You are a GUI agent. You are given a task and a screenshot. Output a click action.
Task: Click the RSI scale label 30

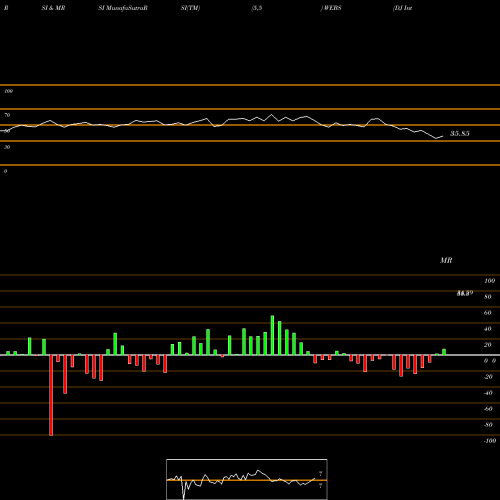click(x=7, y=147)
